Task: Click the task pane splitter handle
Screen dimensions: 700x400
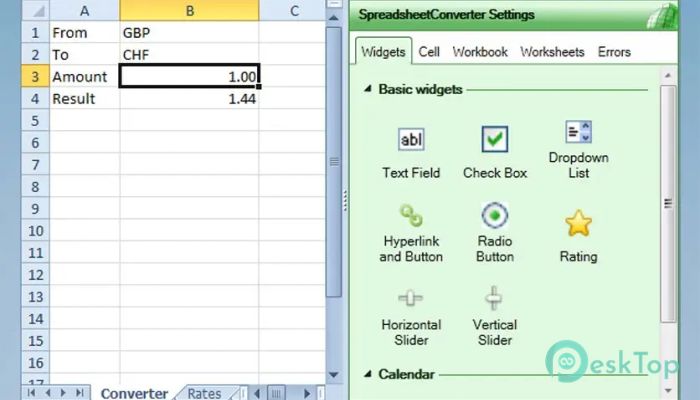Action: pos(345,200)
